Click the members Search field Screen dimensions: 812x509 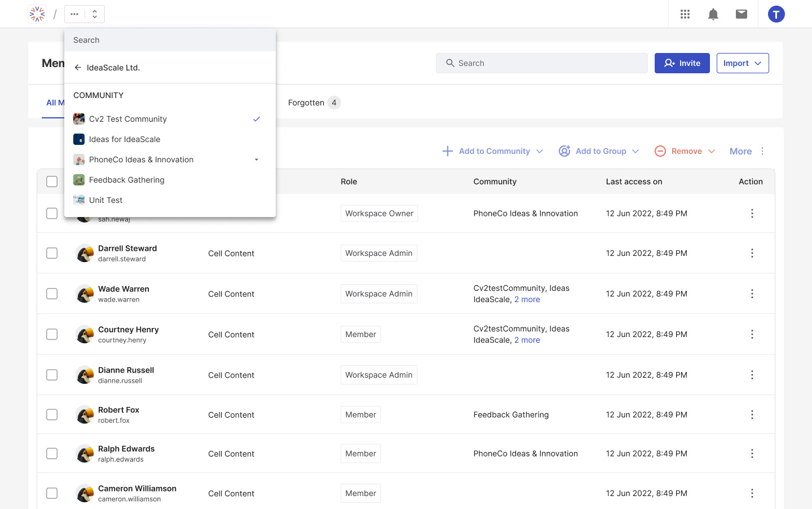pyautogui.click(x=541, y=63)
